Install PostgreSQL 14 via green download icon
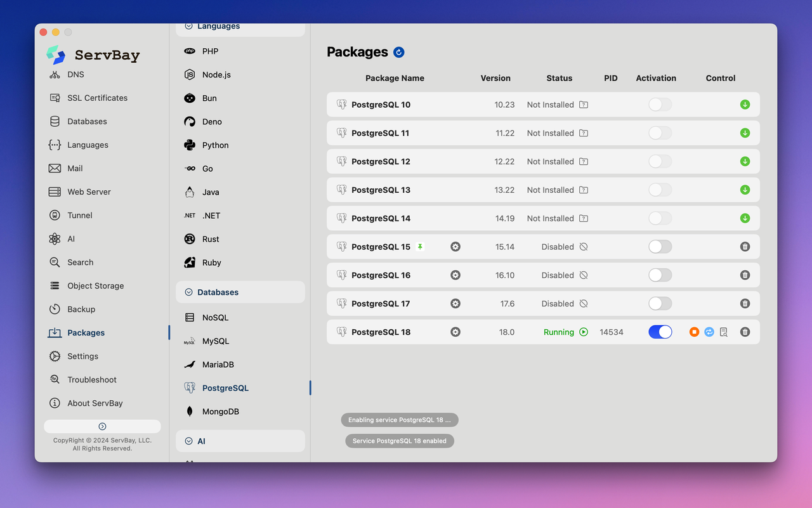Viewport: 812px width, 508px height. pos(745,218)
